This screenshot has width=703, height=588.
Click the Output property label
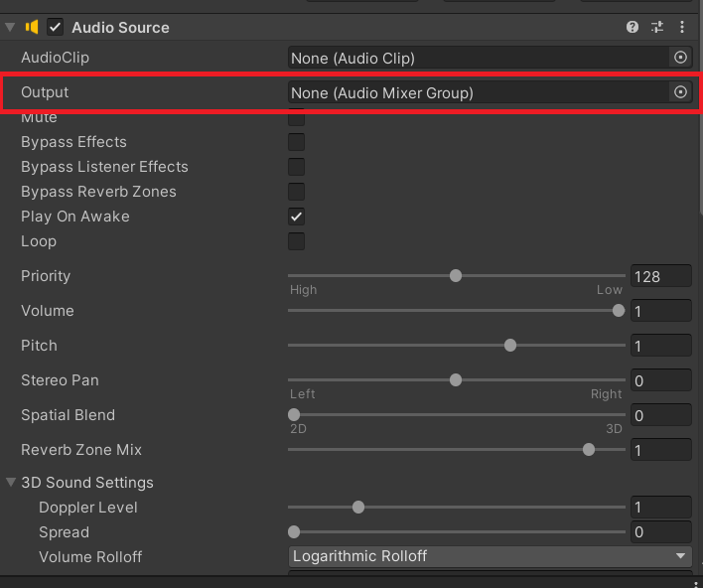[x=45, y=92]
